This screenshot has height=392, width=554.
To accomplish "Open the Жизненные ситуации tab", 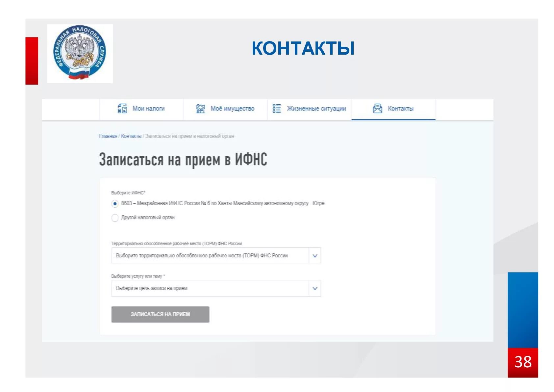I will pos(310,109).
